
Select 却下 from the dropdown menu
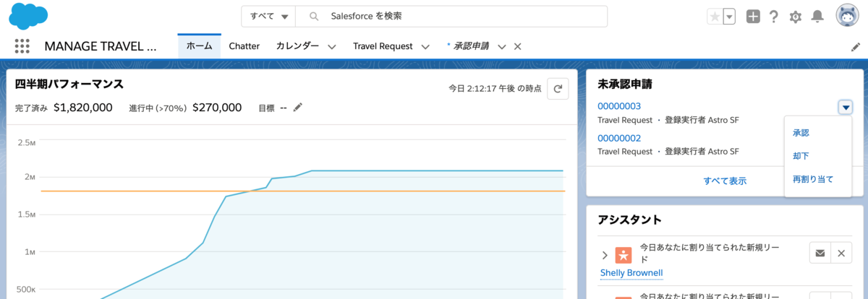(x=801, y=155)
